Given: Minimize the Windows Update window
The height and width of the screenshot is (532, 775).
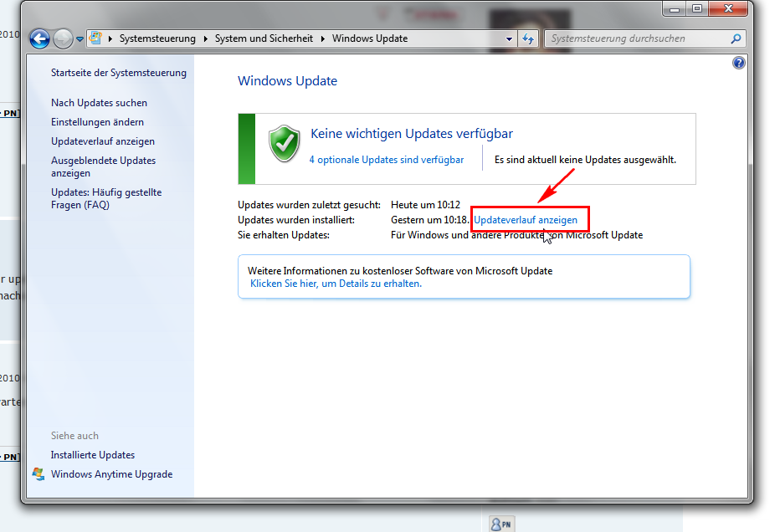Looking at the screenshot, I should [x=675, y=8].
